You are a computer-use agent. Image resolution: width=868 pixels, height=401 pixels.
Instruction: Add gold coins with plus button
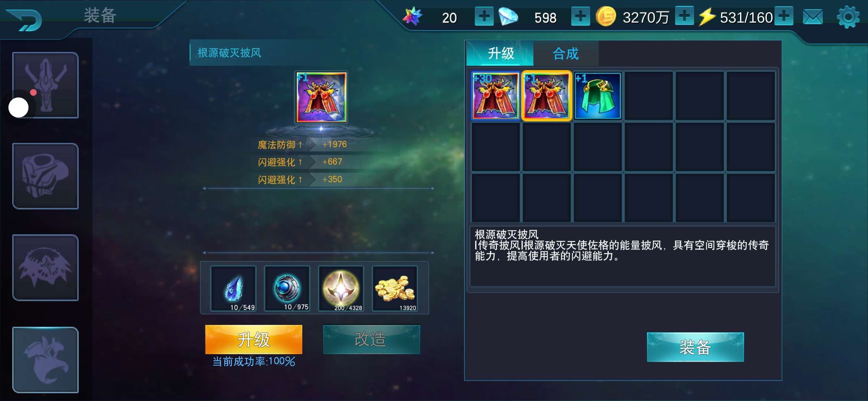684,16
